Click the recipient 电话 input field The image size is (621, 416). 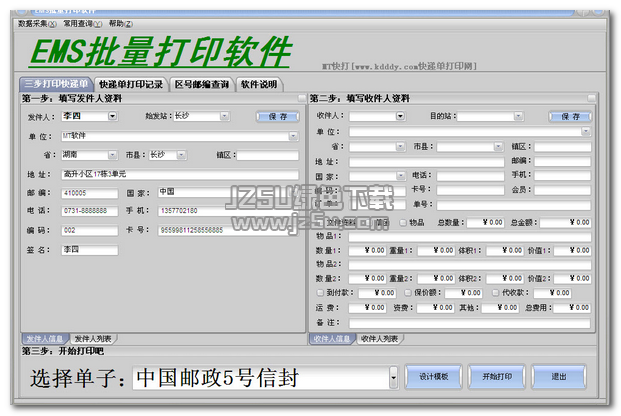(x=471, y=176)
